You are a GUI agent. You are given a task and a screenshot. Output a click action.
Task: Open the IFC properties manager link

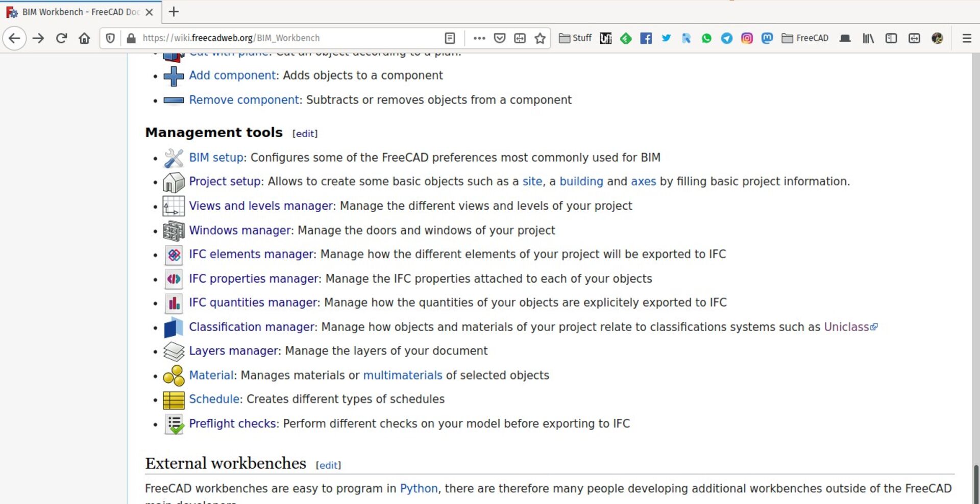pos(254,279)
